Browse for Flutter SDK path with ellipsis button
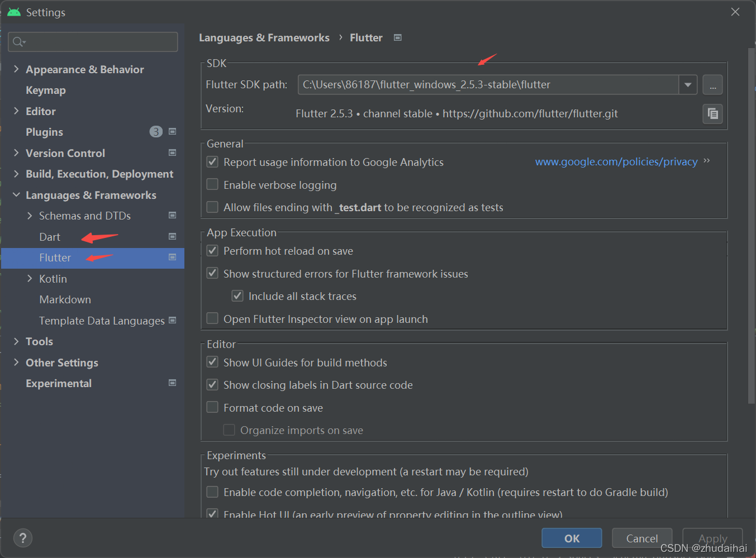This screenshot has height=558, width=756. (712, 85)
